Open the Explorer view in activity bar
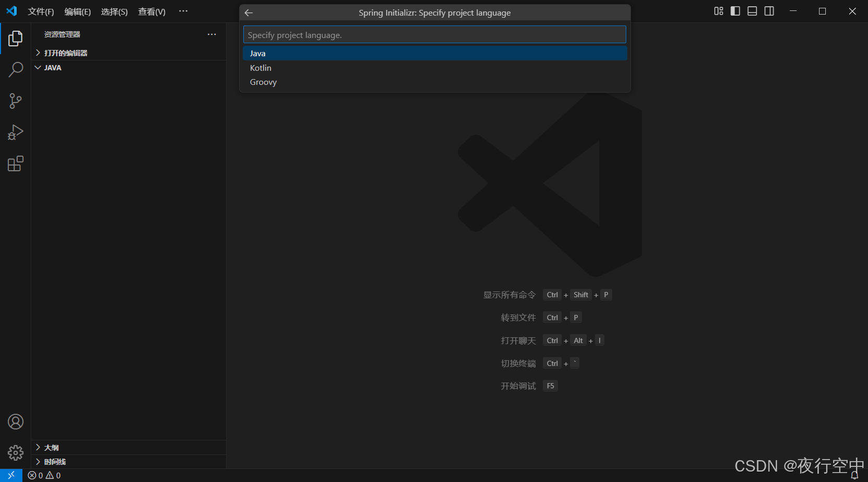This screenshot has width=868, height=482. (x=16, y=38)
